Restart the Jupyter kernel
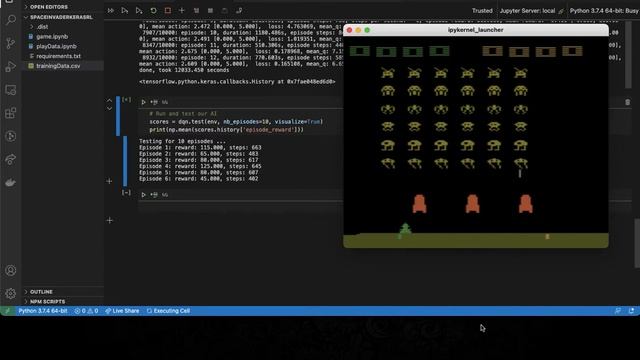Screen dimensions: 640x360 coord(153,11)
